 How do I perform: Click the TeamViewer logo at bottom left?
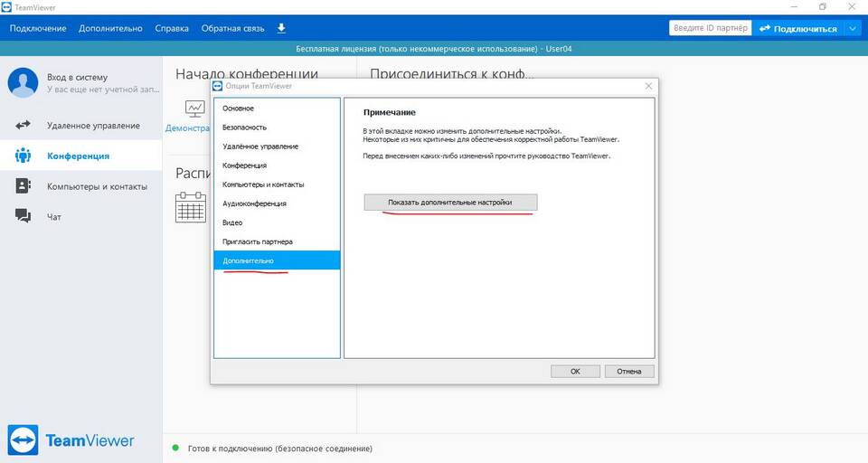(x=71, y=440)
